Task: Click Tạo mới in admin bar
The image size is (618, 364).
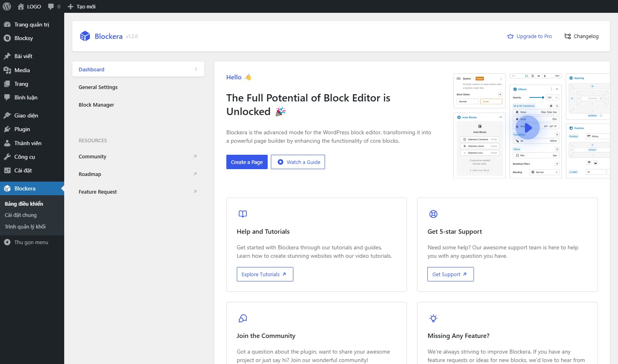Action: pyautogui.click(x=81, y=6)
